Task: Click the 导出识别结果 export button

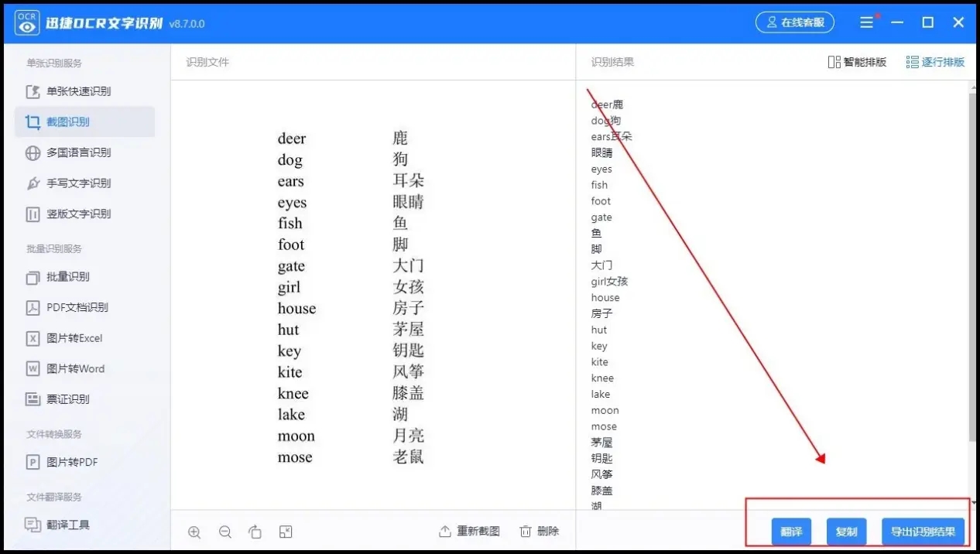Action: (923, 532)
